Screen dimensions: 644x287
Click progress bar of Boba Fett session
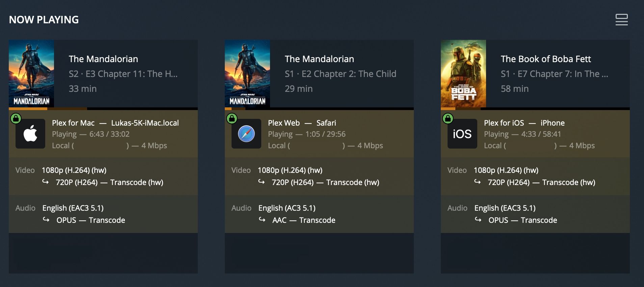pos(535,109)
